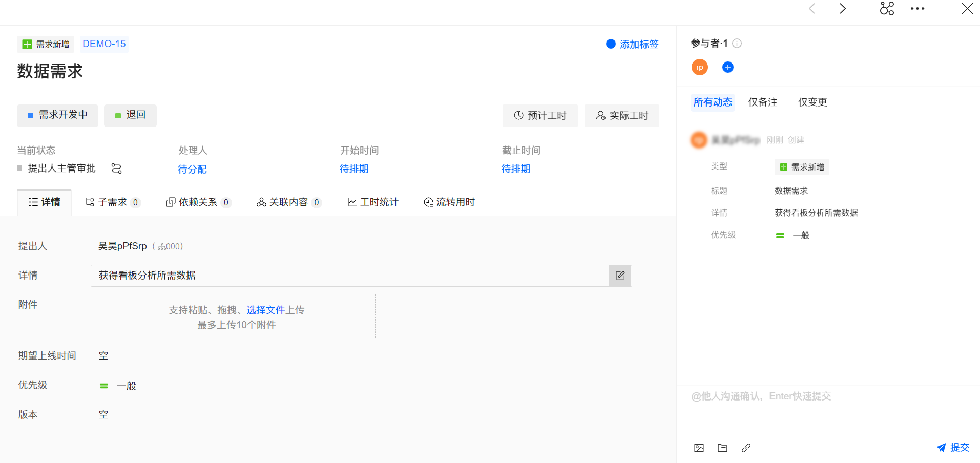Add a participant with plus icon
Viewport: 980px width, 463px height.
point(727,67)
